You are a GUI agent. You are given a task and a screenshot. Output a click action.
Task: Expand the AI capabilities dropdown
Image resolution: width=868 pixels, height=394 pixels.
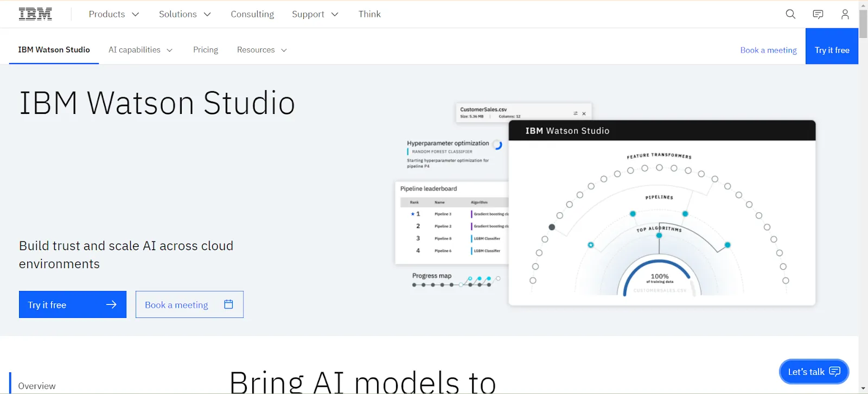[x=141, y=50]
